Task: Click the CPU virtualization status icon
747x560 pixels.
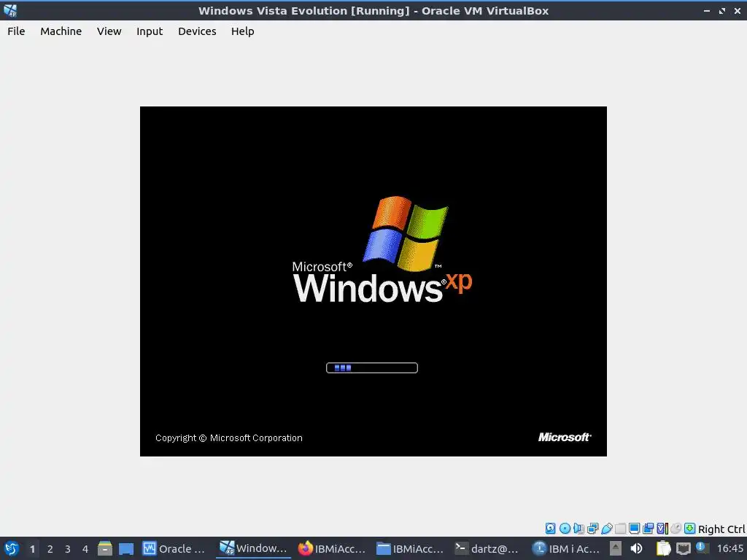Action: pos(662,528)
